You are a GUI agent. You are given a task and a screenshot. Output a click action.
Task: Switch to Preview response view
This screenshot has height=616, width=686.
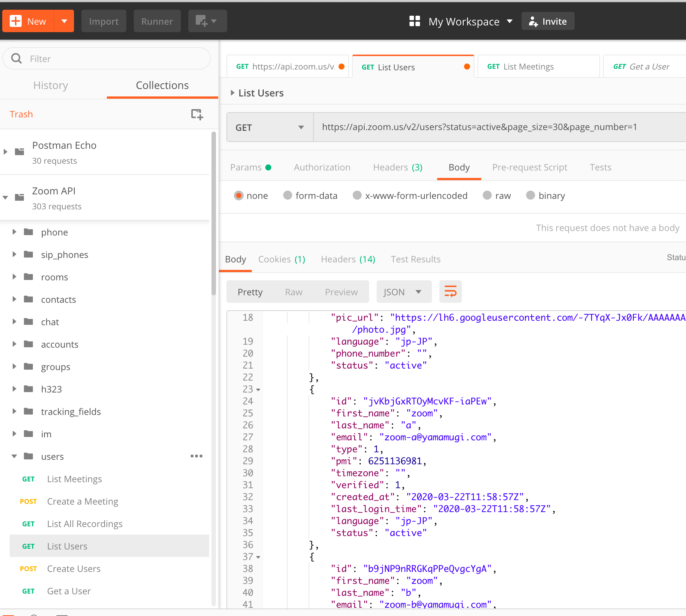(341, 292)
